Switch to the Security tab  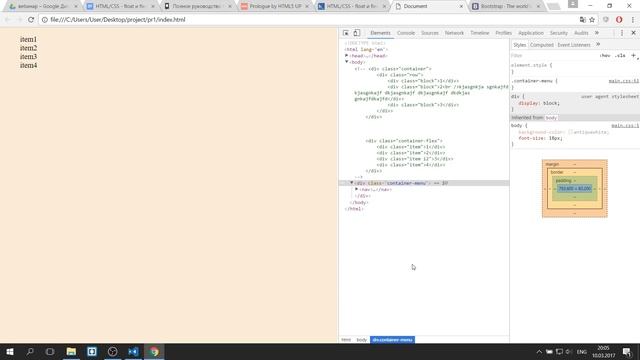(x=559, y=33)
